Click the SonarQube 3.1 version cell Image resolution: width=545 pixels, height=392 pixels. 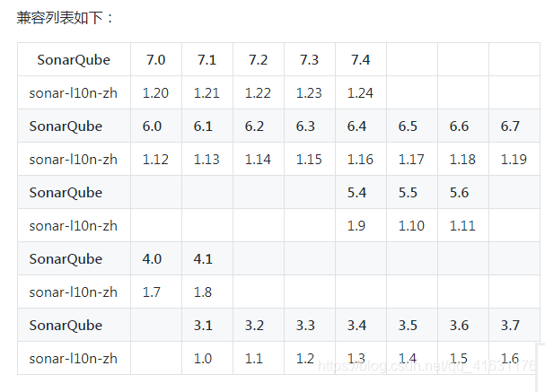(203, 326)
